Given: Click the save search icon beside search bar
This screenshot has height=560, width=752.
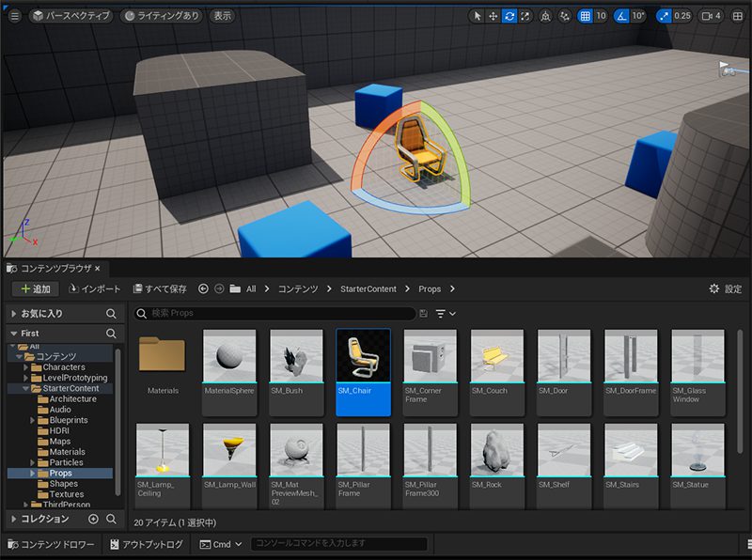Looking at the screenshot, I should click(x=424, y=313).
